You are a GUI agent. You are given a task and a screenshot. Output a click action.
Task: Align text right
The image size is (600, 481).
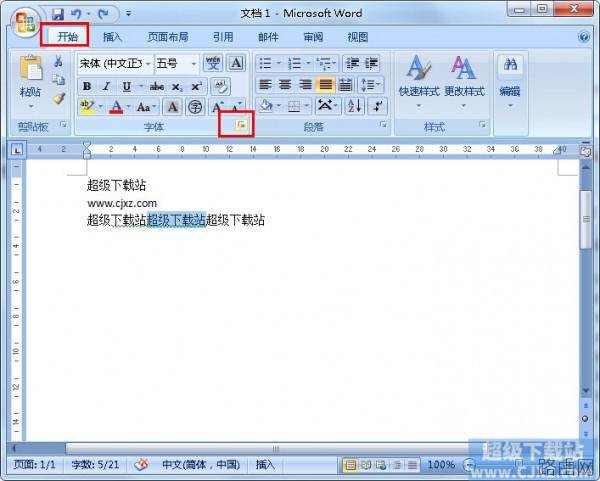pos(305,85)
